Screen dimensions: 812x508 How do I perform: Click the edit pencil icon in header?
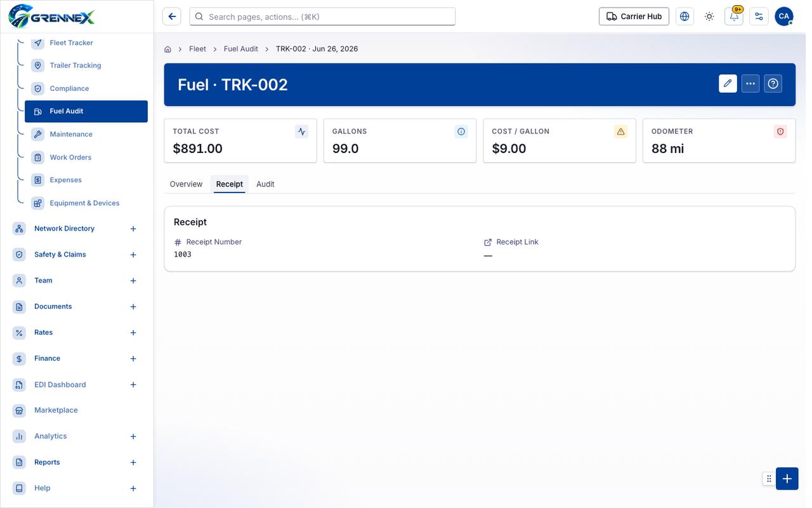(728, 84)
